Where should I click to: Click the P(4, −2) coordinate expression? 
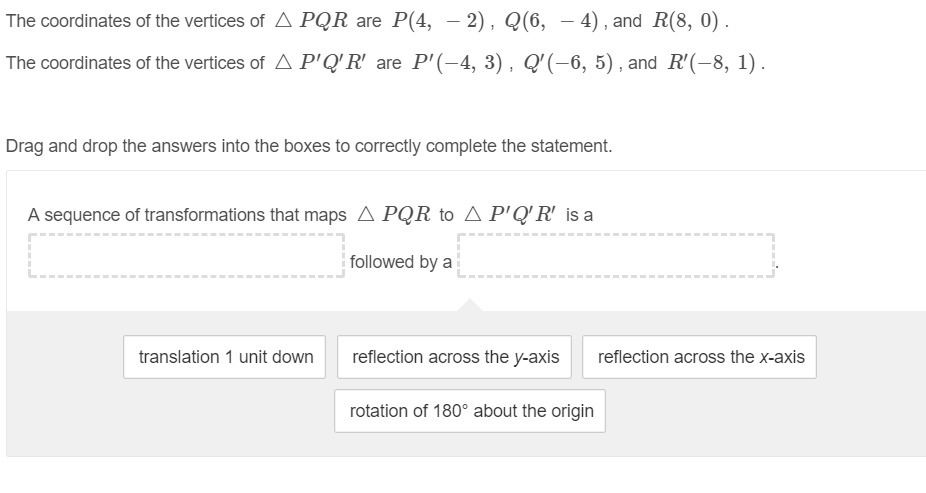439,21
